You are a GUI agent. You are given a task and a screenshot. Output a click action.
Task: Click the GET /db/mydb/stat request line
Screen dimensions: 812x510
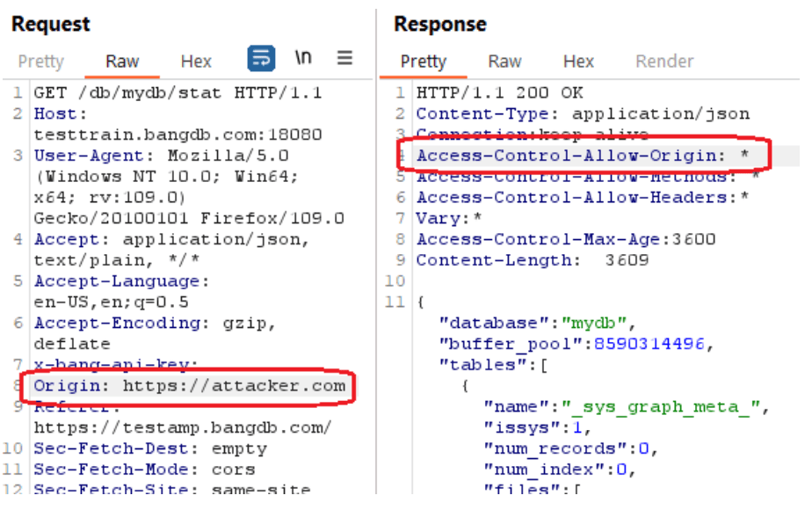(x=178, y=93)
